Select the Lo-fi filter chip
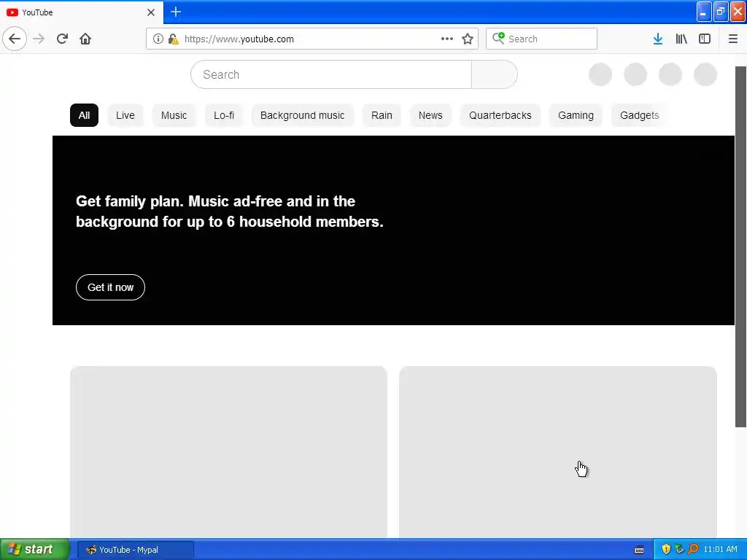 click(224, 115)
